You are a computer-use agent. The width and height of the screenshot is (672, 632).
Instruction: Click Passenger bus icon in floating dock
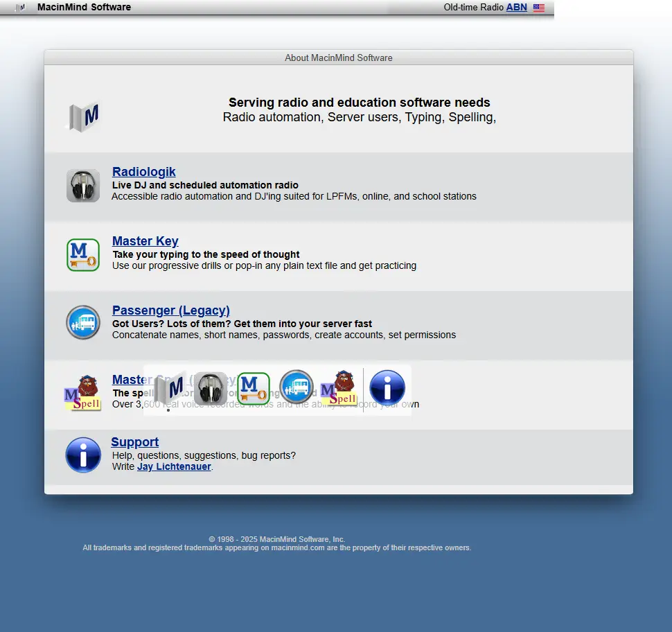point(297,387)
